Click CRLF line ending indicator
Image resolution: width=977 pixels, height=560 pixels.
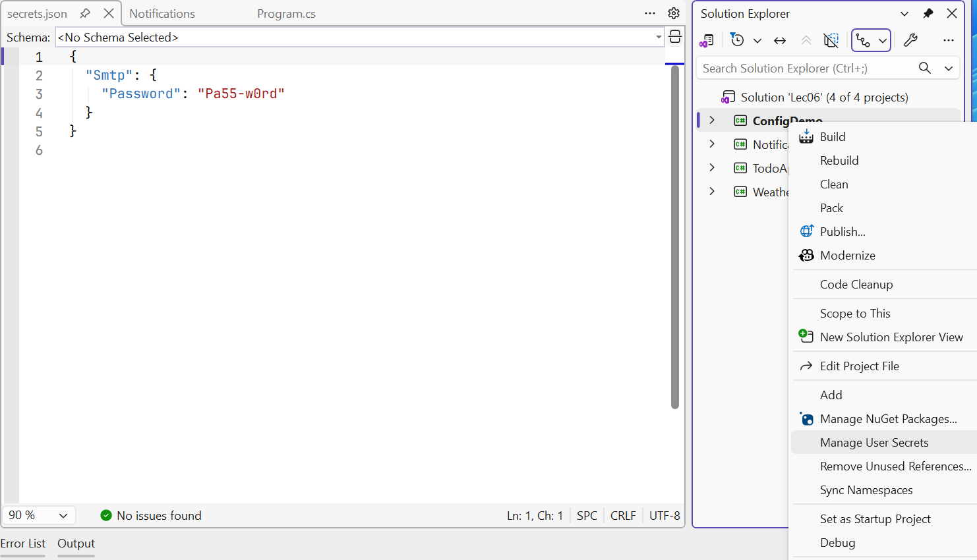coord(623,515)
